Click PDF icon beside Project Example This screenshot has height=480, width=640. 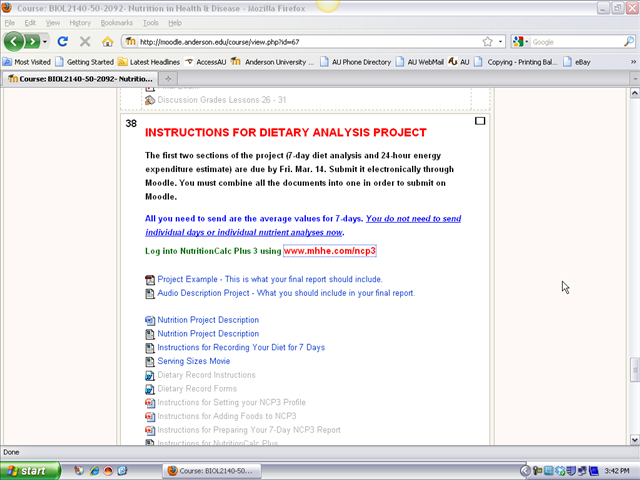pos(150,279)
